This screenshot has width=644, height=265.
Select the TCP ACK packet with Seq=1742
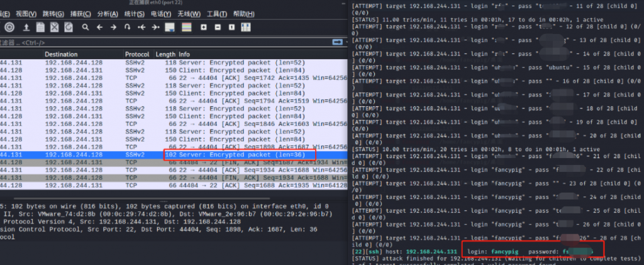click(174, 78)
